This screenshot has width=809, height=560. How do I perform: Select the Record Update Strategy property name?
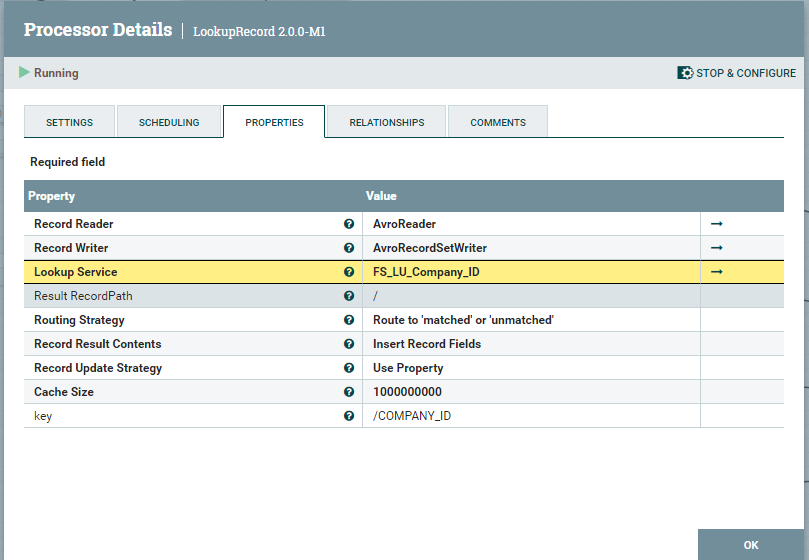[x=98, y=368]
